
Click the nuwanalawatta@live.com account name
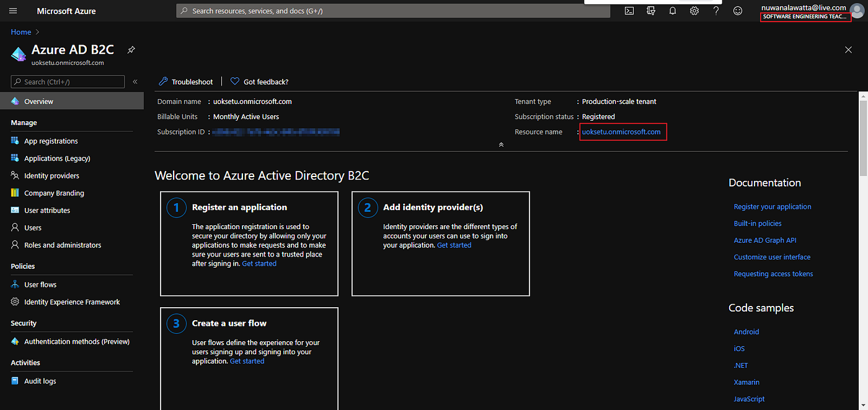(x=804, y=7)
